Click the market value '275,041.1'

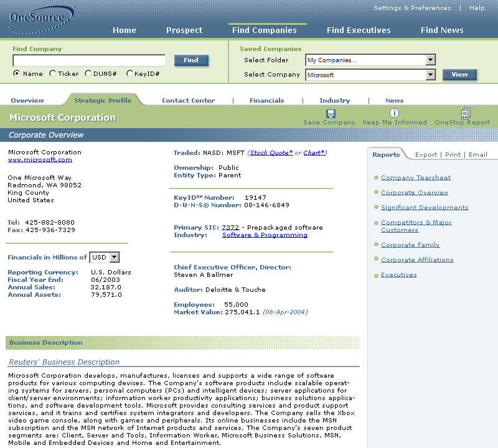pos(242,312)
